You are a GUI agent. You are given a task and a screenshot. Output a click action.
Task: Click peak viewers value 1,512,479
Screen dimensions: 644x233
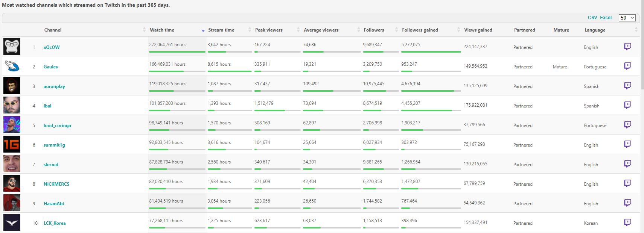[x=264, y=103]
